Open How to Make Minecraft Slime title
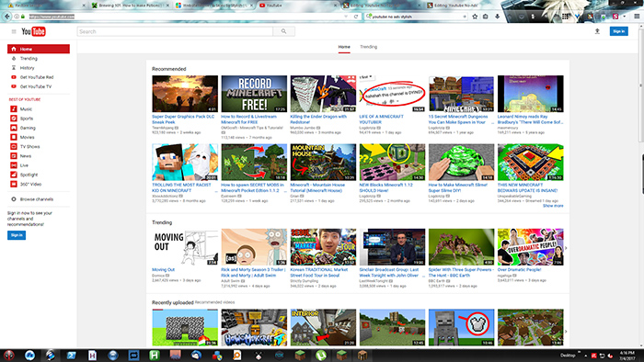 click(x=457, y=187)
